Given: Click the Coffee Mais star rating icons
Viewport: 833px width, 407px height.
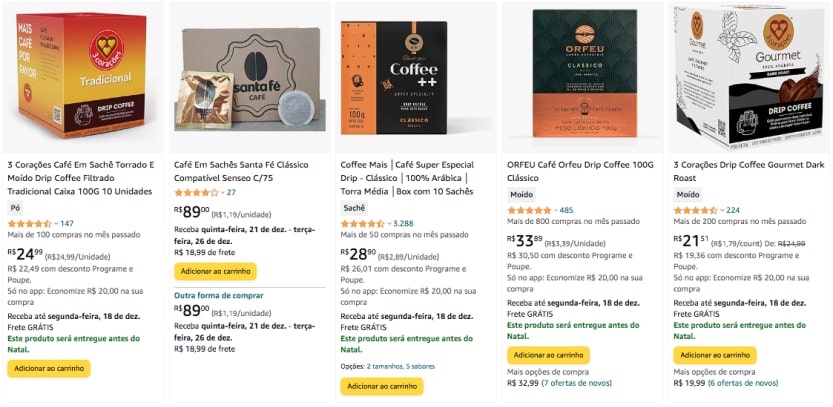Looking at the screenshot, I should [362, 223].
